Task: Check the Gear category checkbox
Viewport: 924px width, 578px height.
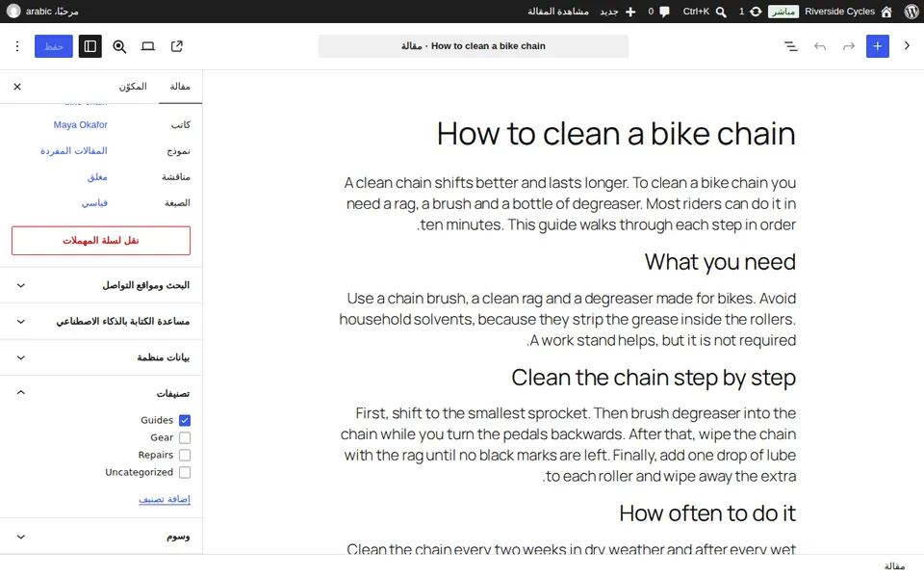Action: (185, 437)
